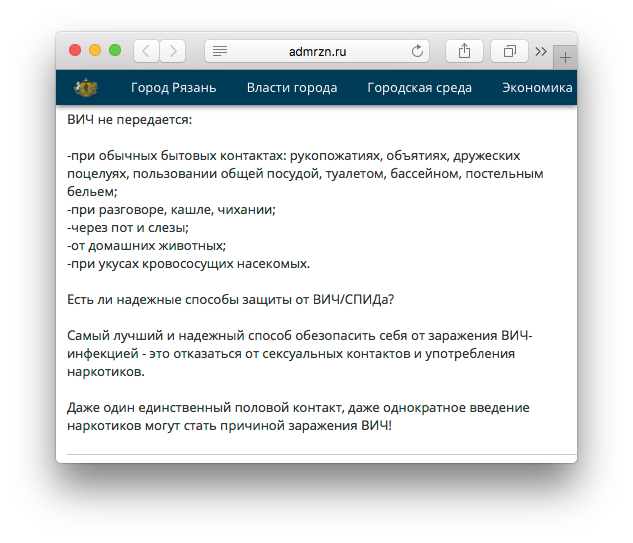Open Reader view from address bar
633x543 pixels.
click(x=220, y=50)
